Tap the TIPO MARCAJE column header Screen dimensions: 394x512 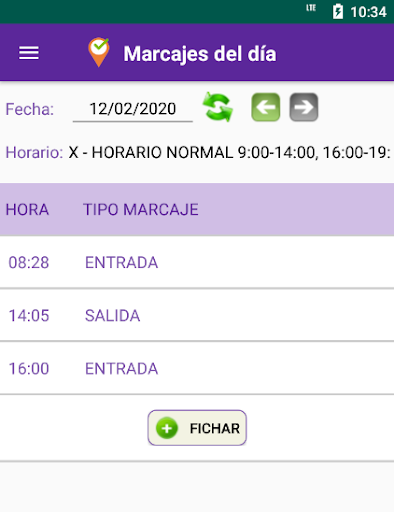click(141, 210)
